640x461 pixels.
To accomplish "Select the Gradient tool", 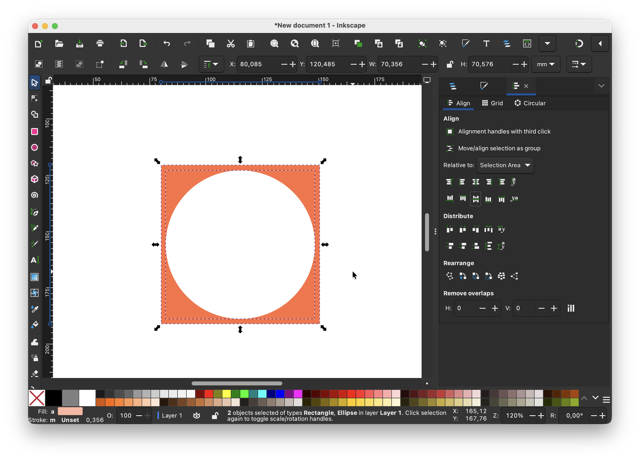I will (x=35, y=277).
